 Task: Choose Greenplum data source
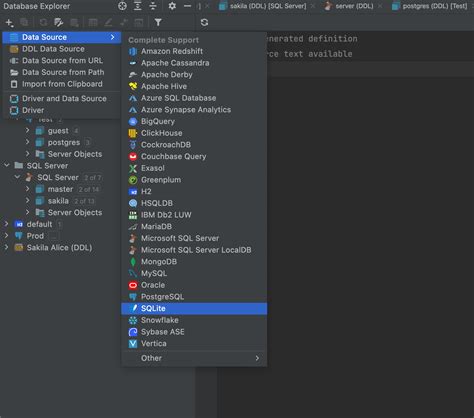point(194,180)
